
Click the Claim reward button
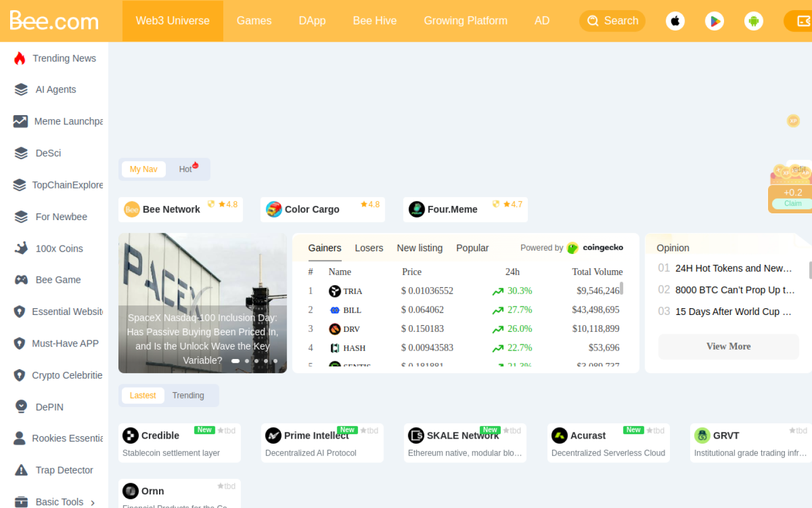click(792, 204)
